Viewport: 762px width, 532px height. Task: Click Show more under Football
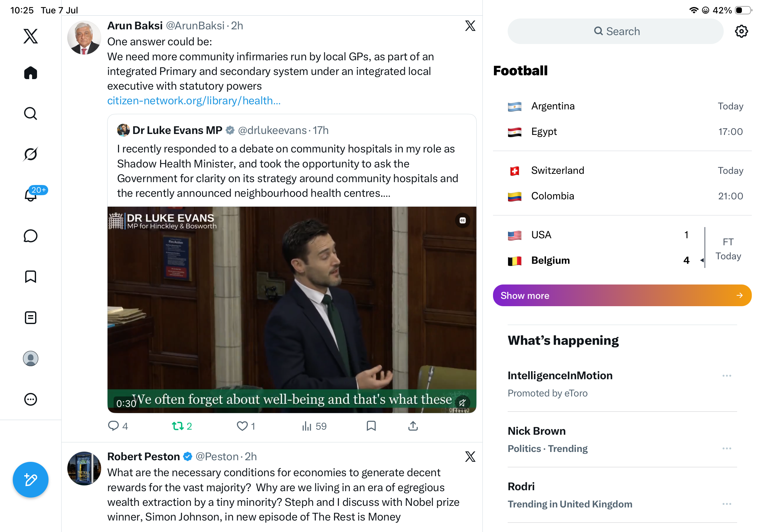click(x=622, y=295)
